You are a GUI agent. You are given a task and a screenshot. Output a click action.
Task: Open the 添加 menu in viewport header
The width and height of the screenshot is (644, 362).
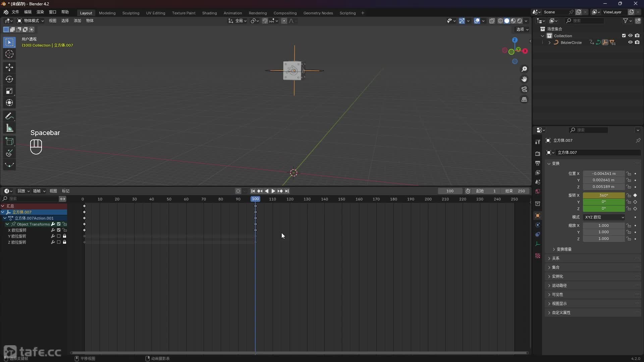click(77, 21)
